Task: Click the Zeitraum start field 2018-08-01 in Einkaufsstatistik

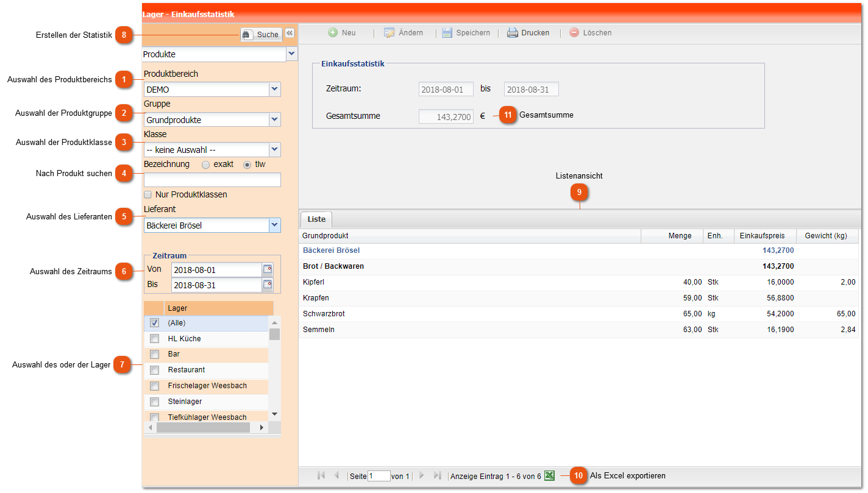Action: [x=446, y=90]
